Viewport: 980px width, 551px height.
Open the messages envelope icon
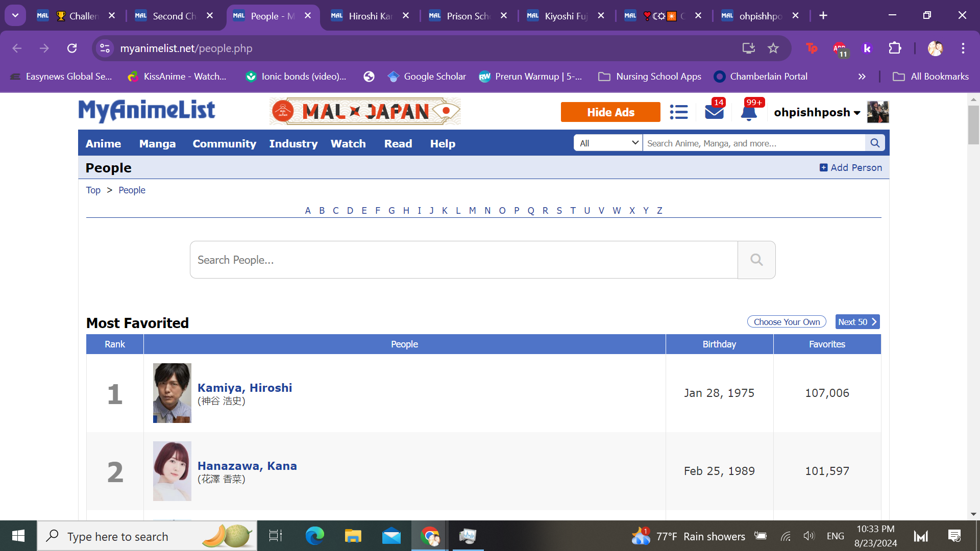click(714, 112)
